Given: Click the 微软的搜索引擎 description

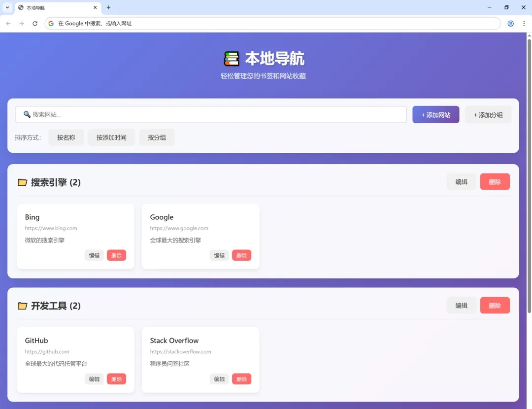Looking at the screenshot, I should click(44, 240).
